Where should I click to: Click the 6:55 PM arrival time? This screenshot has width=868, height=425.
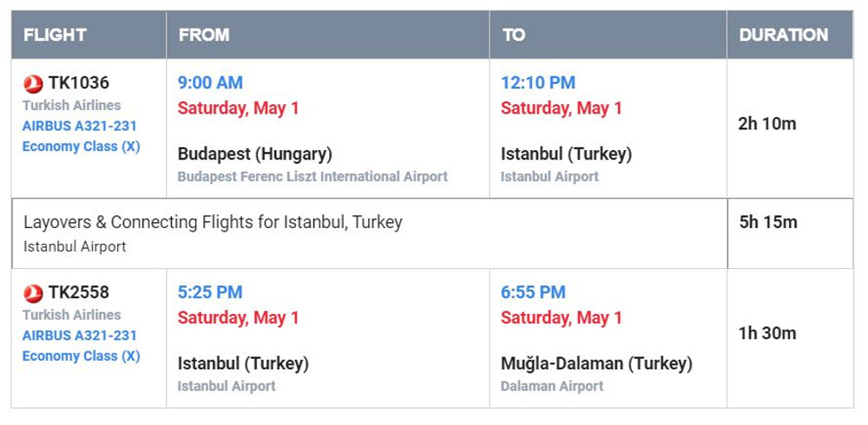533,293
